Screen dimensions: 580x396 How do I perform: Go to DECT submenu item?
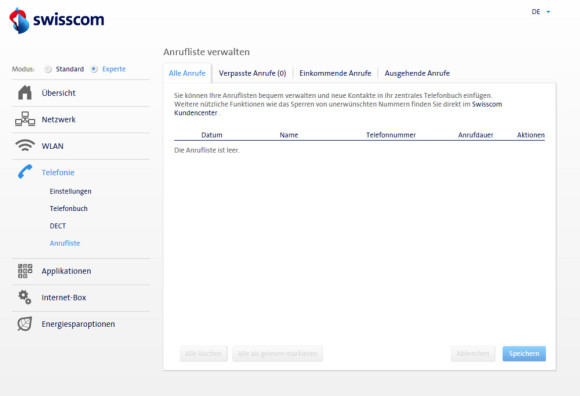tap(58, 226)
